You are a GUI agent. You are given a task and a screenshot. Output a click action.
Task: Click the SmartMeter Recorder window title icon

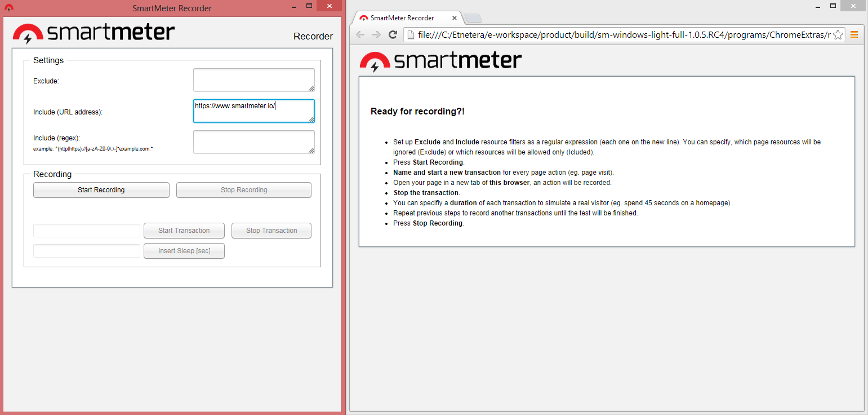tap(8, 8)
